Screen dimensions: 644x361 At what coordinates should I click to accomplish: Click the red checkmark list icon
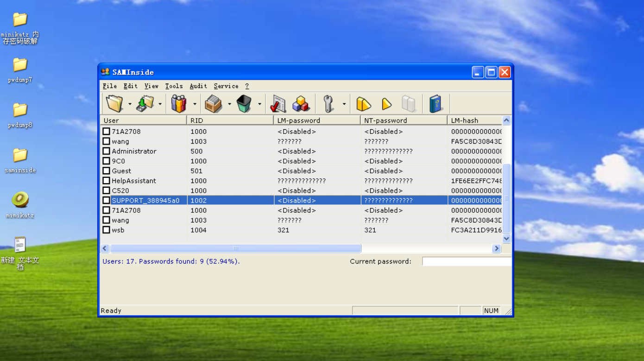point(278,104)
